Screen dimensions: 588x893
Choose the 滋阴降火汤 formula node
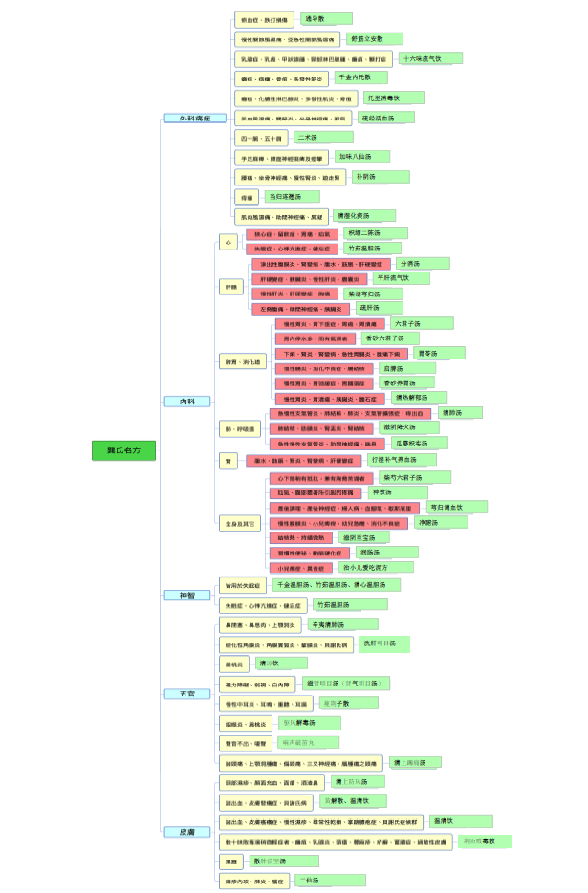(x=408, y=427)
